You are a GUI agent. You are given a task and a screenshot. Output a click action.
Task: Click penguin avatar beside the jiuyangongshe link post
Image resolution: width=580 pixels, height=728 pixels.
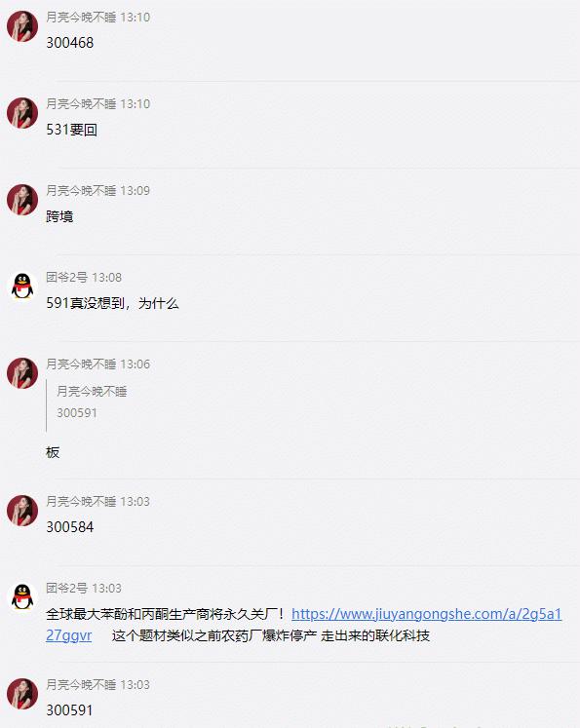point(22,597)
